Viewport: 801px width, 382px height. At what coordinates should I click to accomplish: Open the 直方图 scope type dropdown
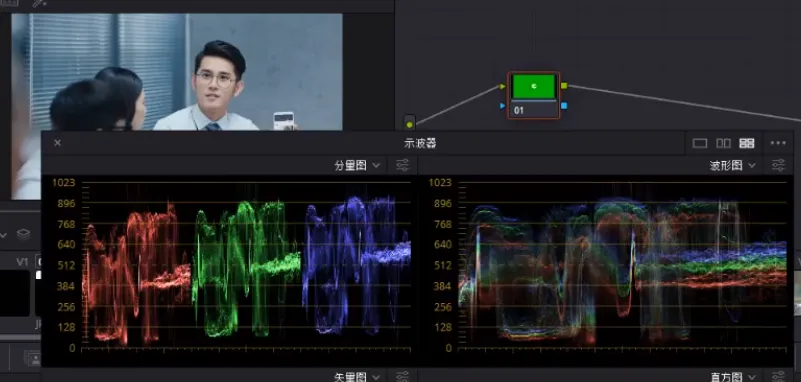pos(733,377)
